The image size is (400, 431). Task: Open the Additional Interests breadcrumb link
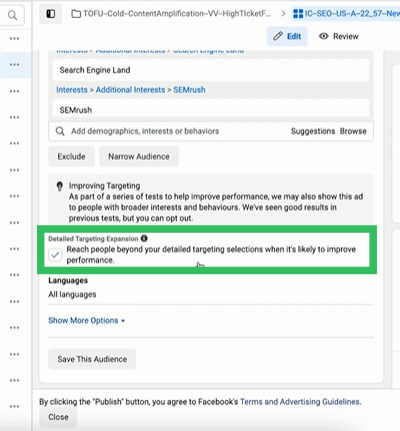(130, 90)
